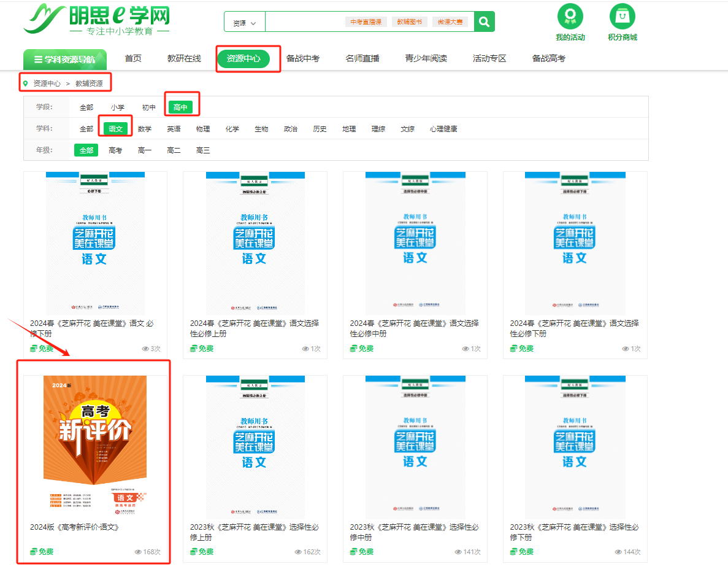Click 免费 coin icon under 2024春 选择性必修中册
The image size is (728, 569).
coord(353,349)
